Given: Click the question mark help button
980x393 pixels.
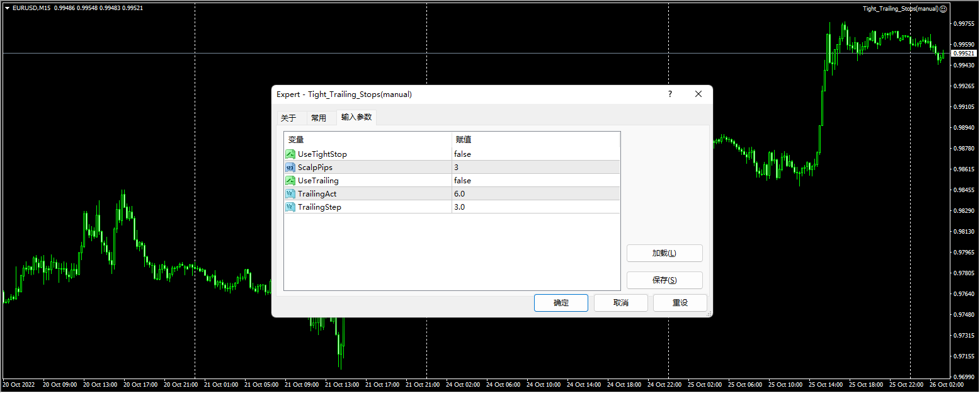Looking at the screenshot, I should click(x=669, y=94).
